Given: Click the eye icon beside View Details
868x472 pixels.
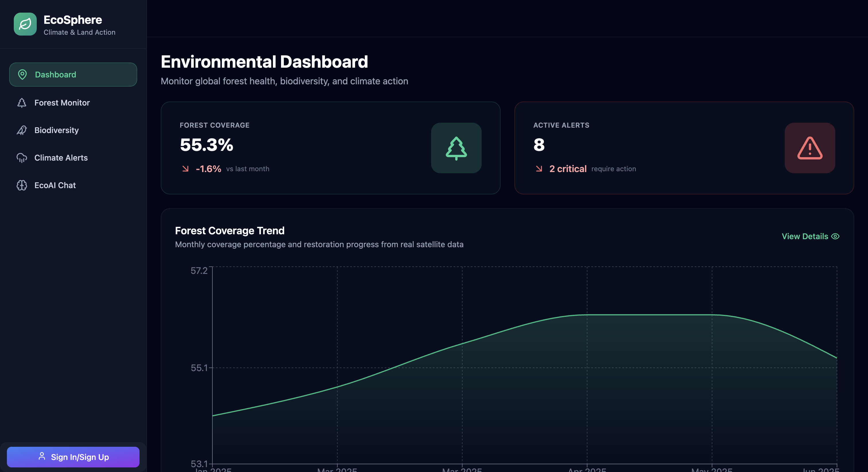Looking at the screenshot, I should 835,236.
